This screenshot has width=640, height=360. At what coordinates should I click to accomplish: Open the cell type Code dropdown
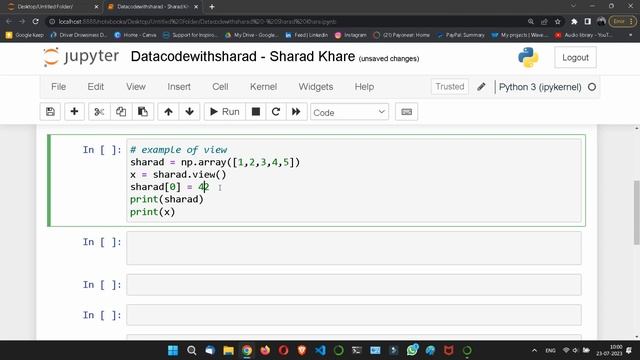pos(349,112)
